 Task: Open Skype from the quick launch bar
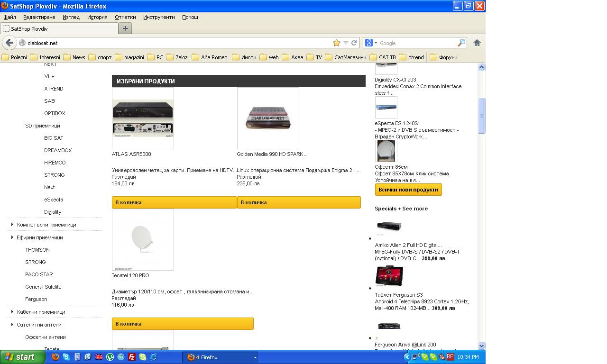pos(66,357)
